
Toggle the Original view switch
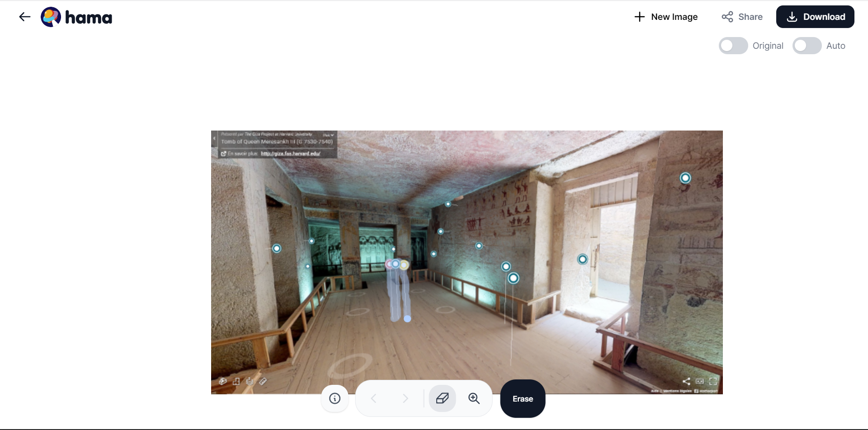pyautogui.click(x=733, y=46)
